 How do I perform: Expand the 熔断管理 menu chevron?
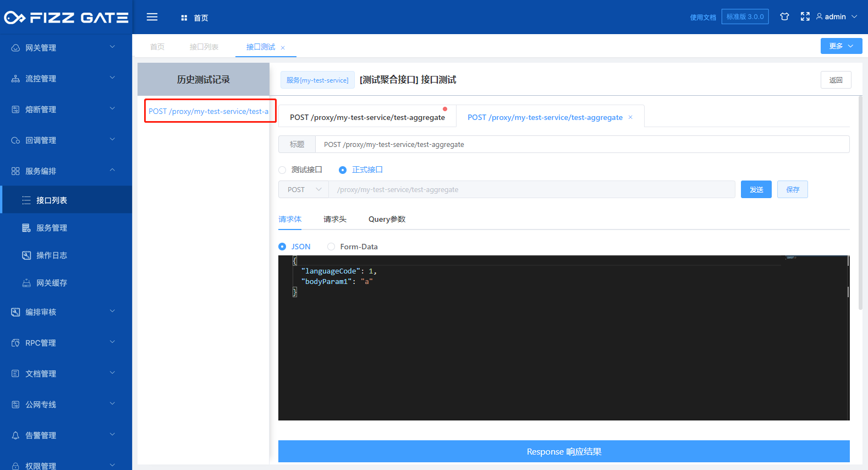(112, 108)
